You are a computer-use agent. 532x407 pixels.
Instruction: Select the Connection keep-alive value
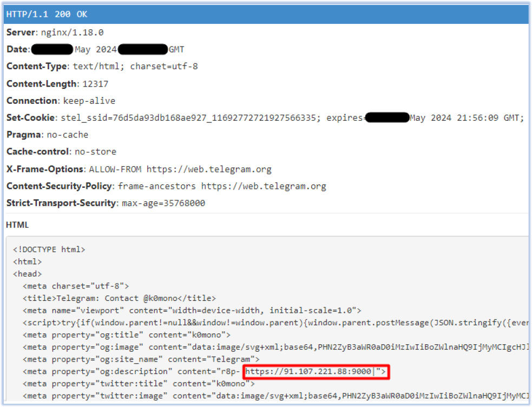(x=89, y=101)
